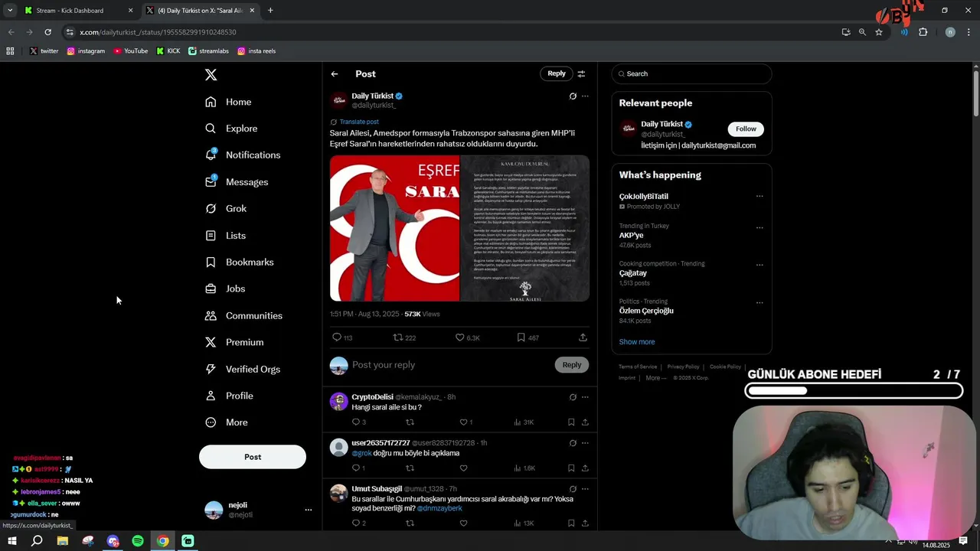Click Reply button beside reply field
This screenshot has width=980, height=551.
(572, 365)
